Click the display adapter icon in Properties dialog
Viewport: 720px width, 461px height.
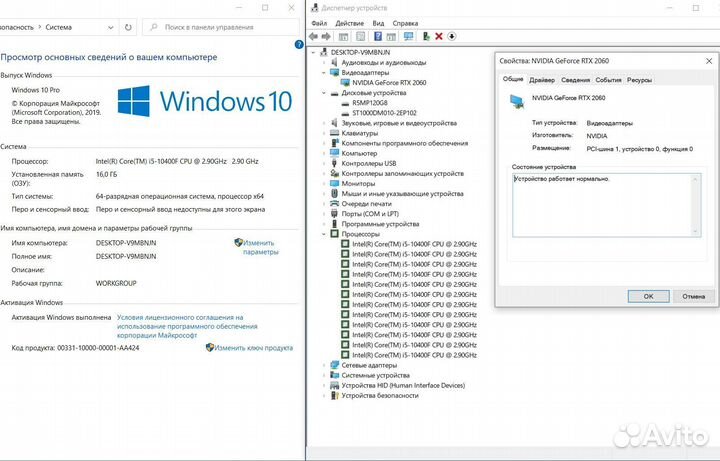[x=517, y=101]
